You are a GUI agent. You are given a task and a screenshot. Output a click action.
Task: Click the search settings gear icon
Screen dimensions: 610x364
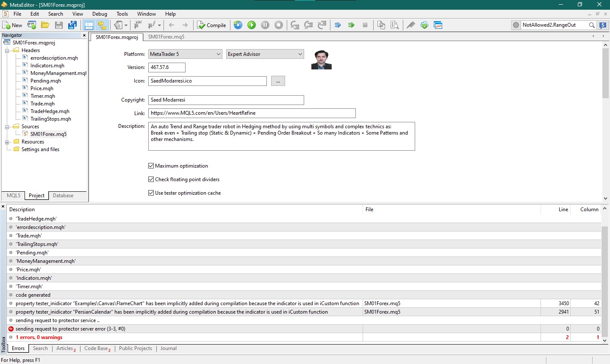(x=516, y=25)
